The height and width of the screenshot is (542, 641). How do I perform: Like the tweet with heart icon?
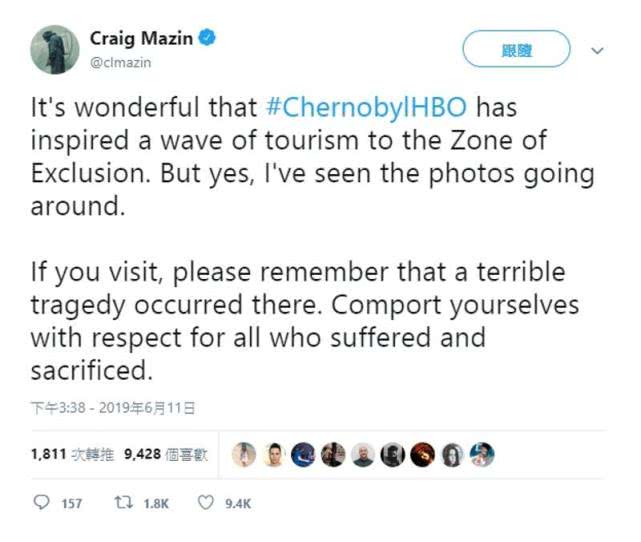(206, 503)
